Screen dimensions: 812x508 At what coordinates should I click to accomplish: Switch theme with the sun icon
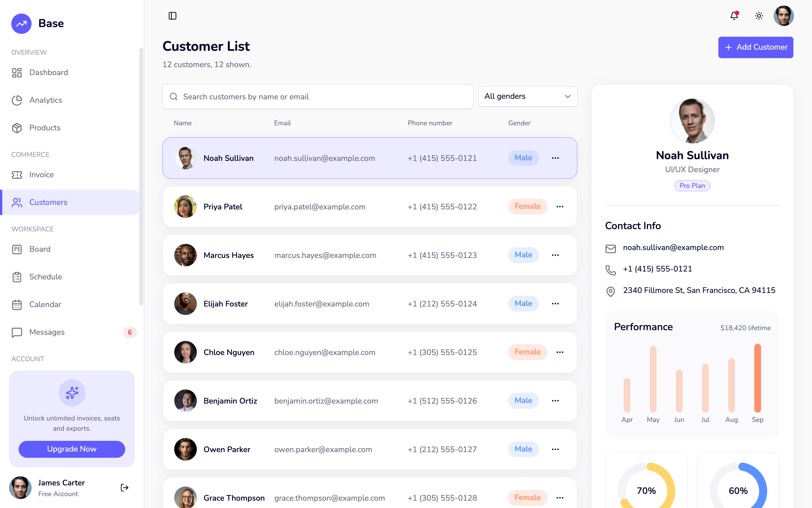point(759,16)
